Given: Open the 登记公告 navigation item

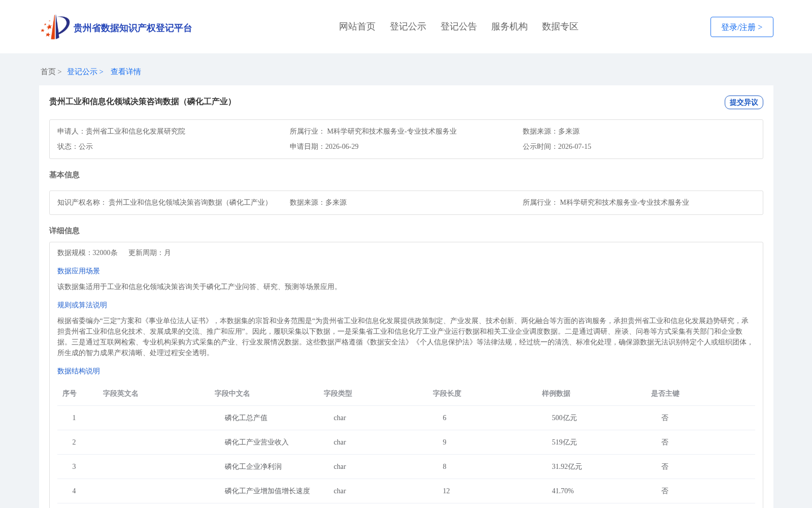Looking at the screenshot, I should [459, 26].
